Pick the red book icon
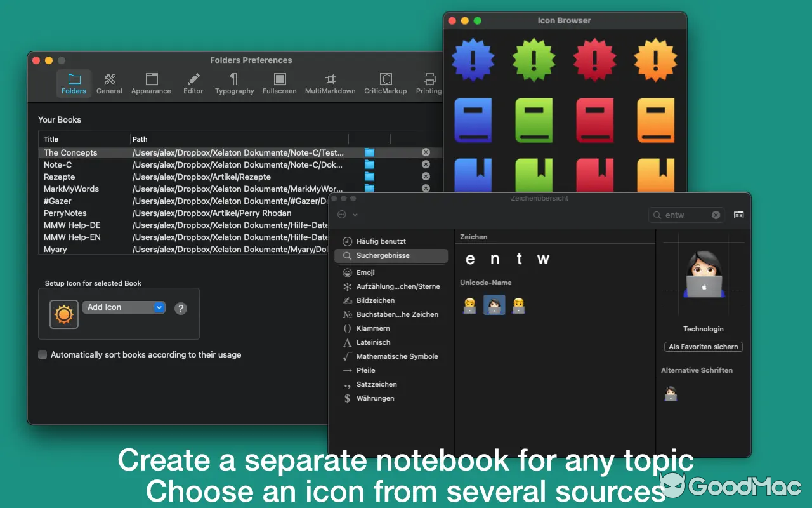 tap(594, 120)
